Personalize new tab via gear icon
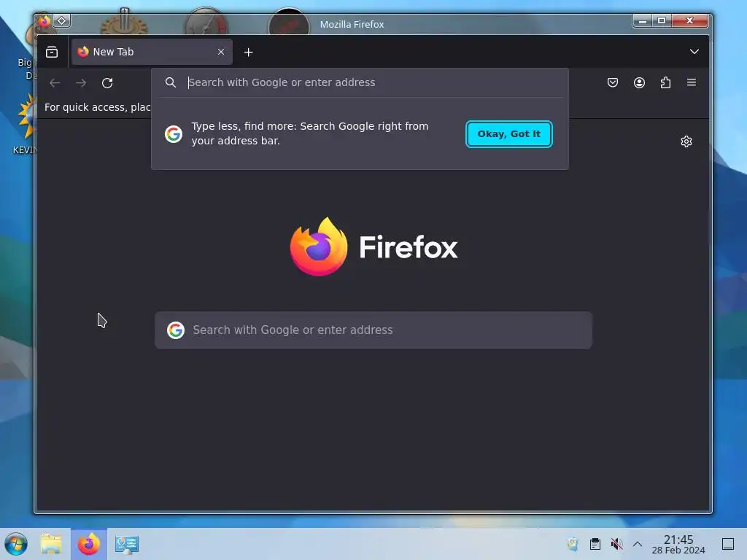Screen dimensions: 747x560 (x=686, y=141)
